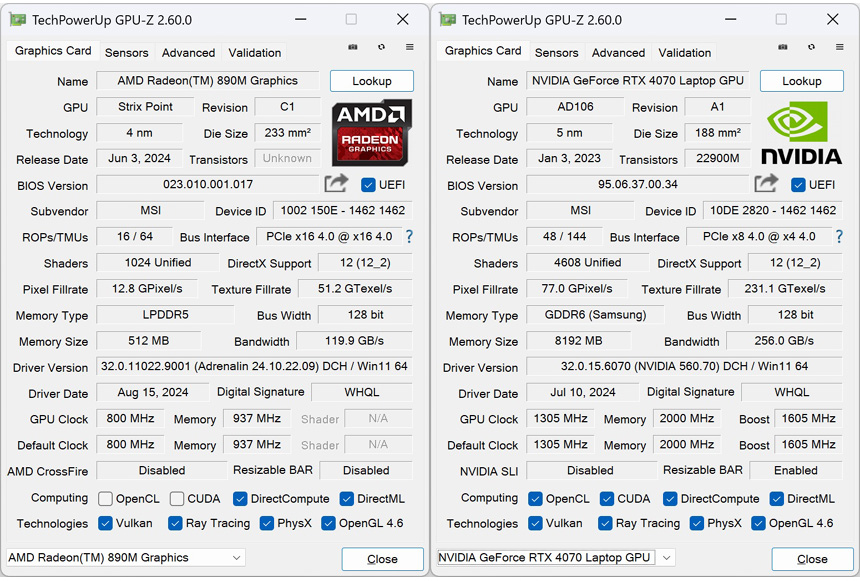The height and width of the screenshot is (581, 860).
Task: Click Lookup button in NVIDIA window
Action: point(802,81)
